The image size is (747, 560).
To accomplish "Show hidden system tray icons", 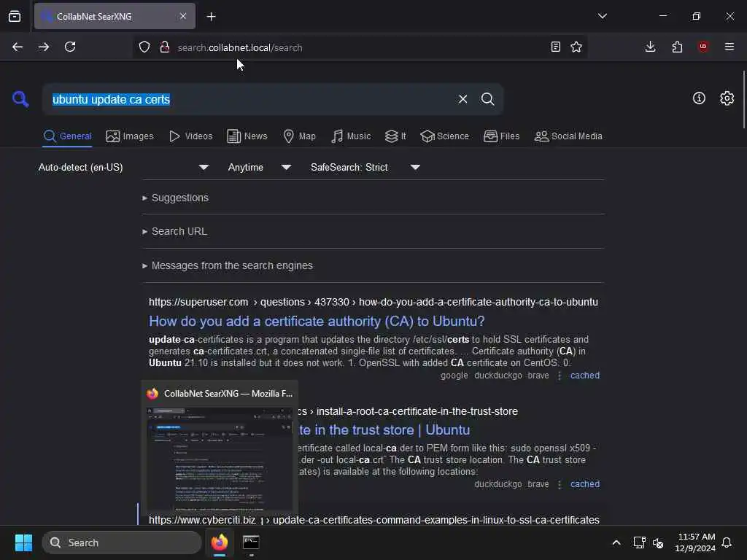I will [x=616, y=542].
